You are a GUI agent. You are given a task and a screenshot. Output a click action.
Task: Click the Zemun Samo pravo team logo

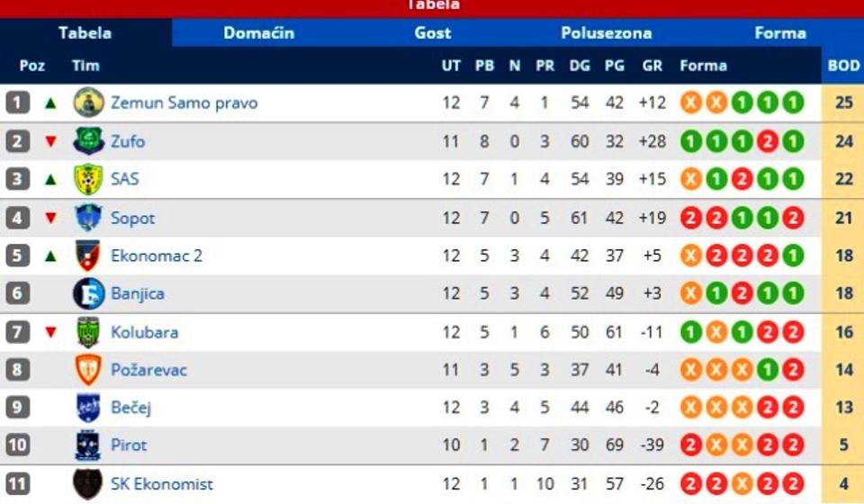[x=88, y=103]
